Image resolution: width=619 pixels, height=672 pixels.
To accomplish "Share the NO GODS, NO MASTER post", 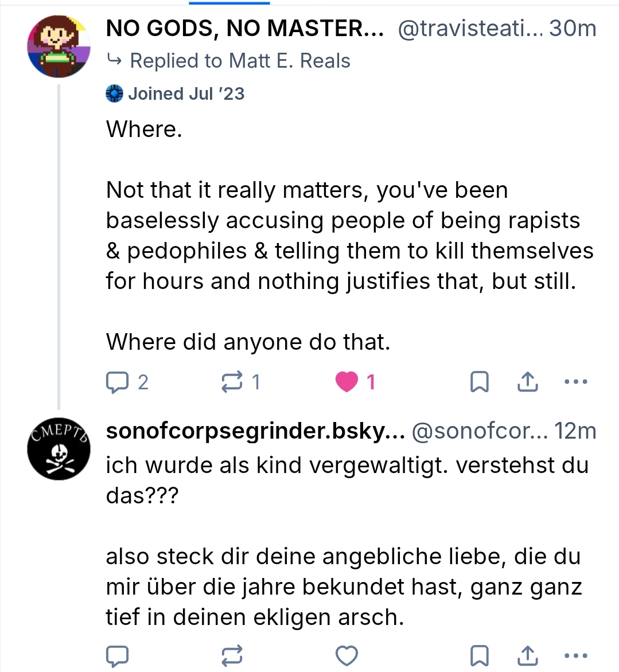I will click(527, 382).
